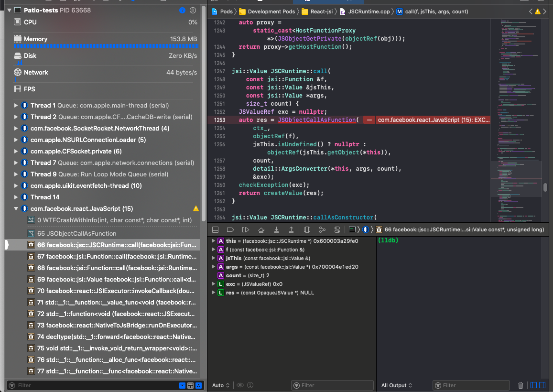Open the All Output console dropdown
The image size is (553, 392).
396,385
